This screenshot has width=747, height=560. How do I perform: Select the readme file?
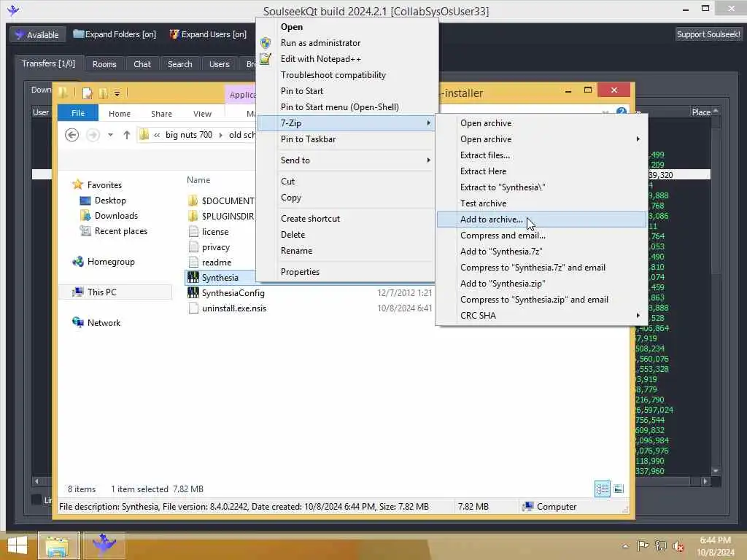tap(217, 262)
